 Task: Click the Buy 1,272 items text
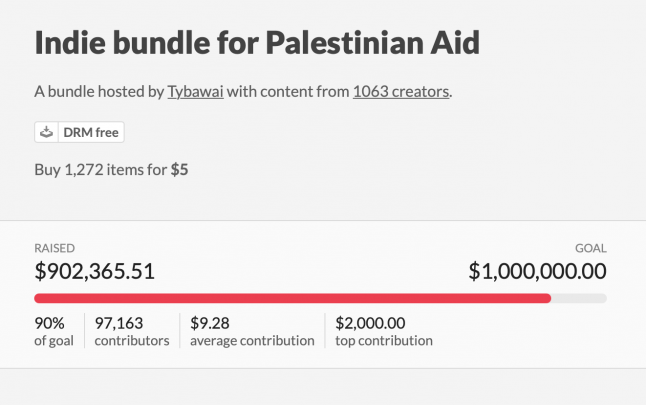pyautogui.click(x=98, y=170)
